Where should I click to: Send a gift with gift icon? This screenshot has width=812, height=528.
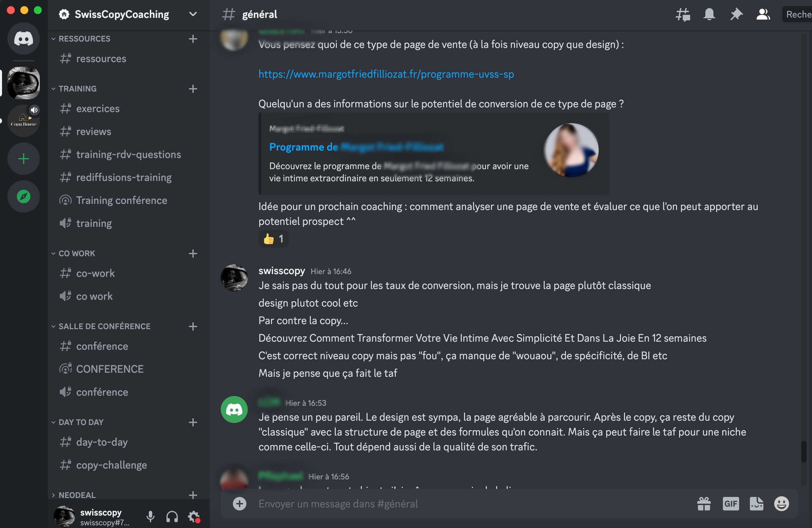[704, 504]
